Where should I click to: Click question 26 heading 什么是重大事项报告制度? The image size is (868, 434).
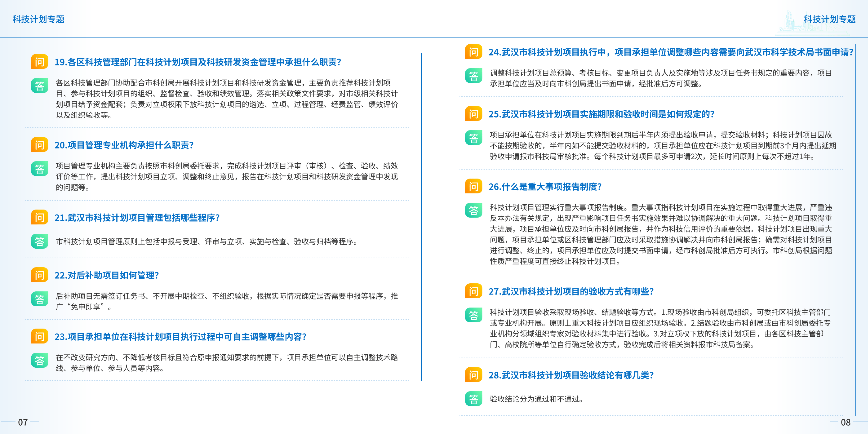click(545, 187)
